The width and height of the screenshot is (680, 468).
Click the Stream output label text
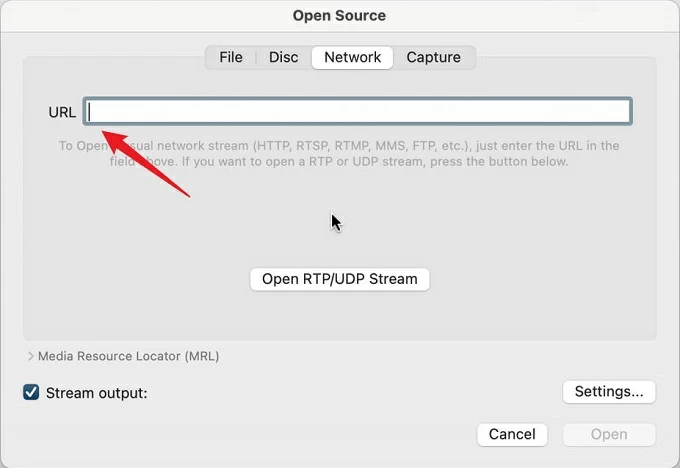click(97, 393)
